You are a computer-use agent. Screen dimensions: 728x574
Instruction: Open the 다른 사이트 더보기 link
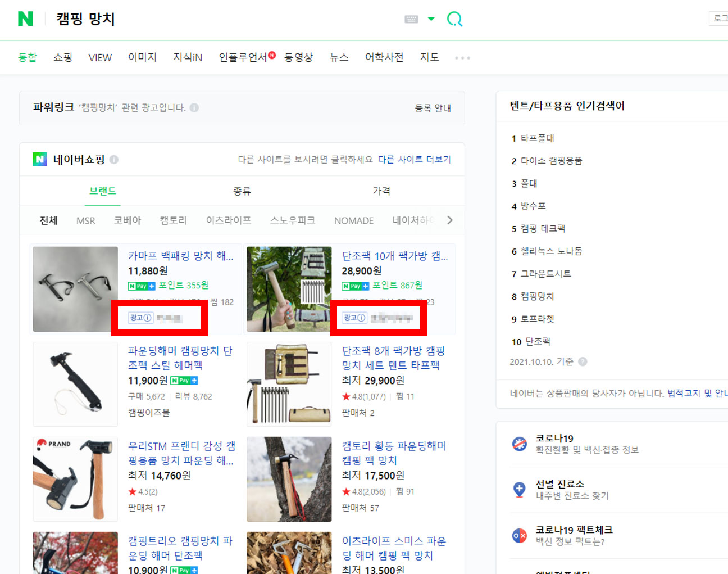(415, 160)
